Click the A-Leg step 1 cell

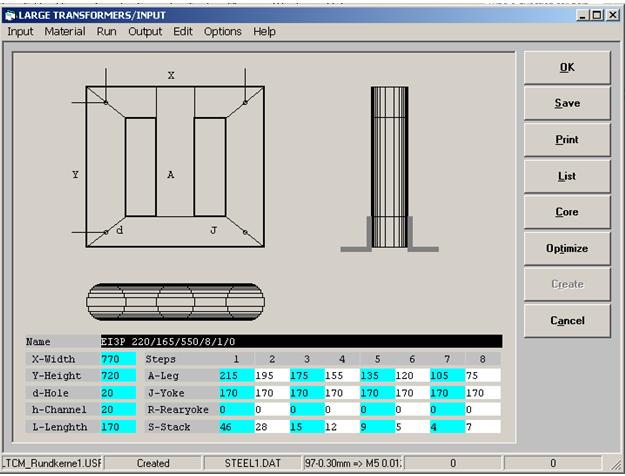236,375
